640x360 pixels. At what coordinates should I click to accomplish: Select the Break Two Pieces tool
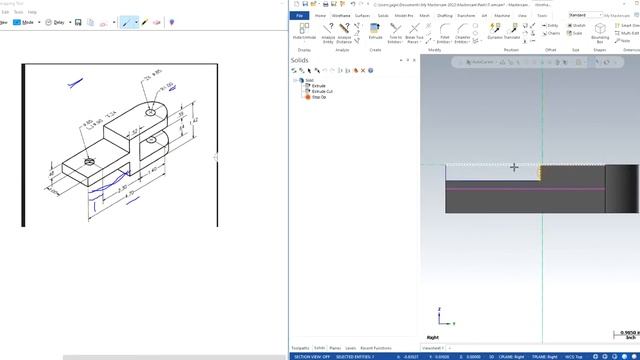point(414,33)
